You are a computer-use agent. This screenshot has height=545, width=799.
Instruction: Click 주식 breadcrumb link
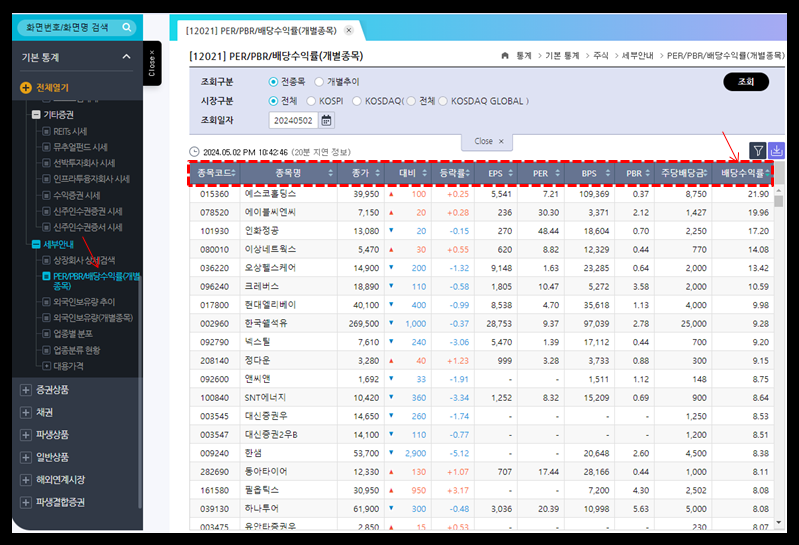click(600, 56)
